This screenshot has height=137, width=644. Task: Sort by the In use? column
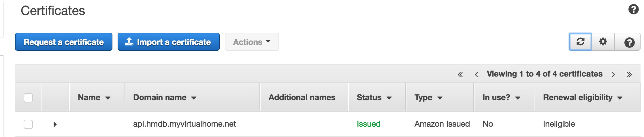click(x=501, y=98)
